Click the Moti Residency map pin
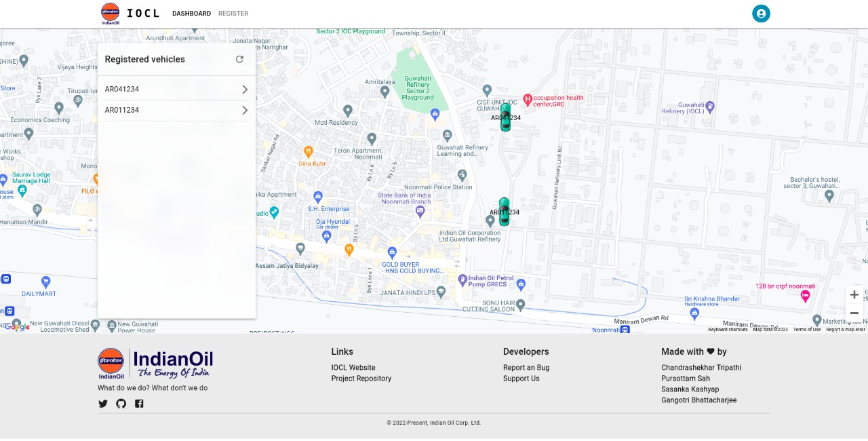 pos(348,110)
